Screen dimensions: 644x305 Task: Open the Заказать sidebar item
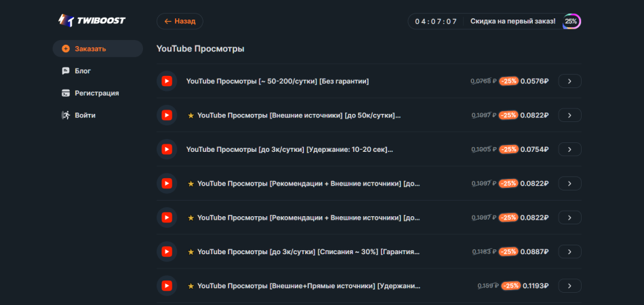[98, 48]
